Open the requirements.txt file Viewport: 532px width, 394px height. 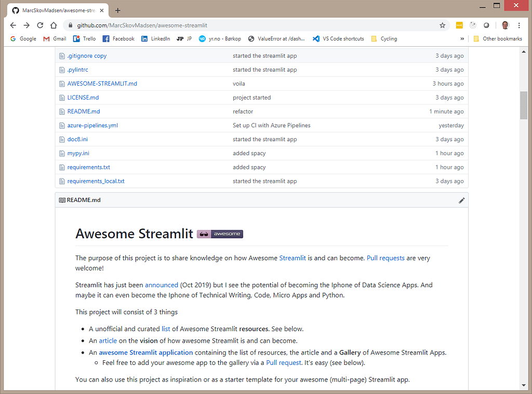point(89,167)
